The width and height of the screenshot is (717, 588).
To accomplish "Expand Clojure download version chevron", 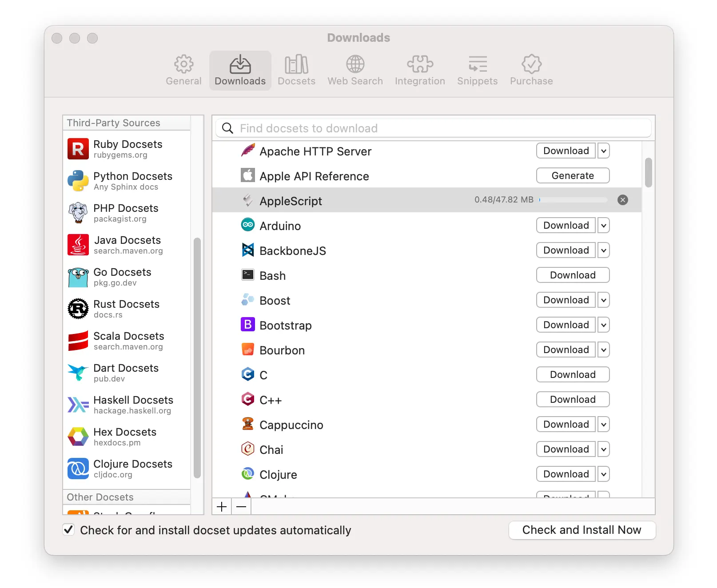I will (x=603, y=474).
